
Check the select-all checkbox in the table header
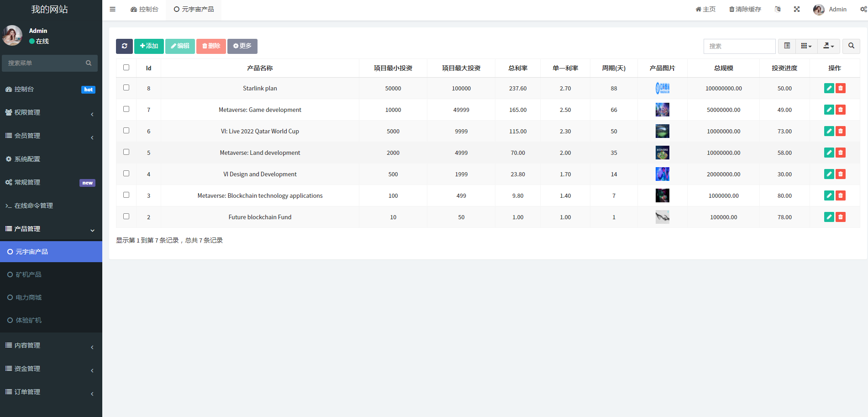126,68
